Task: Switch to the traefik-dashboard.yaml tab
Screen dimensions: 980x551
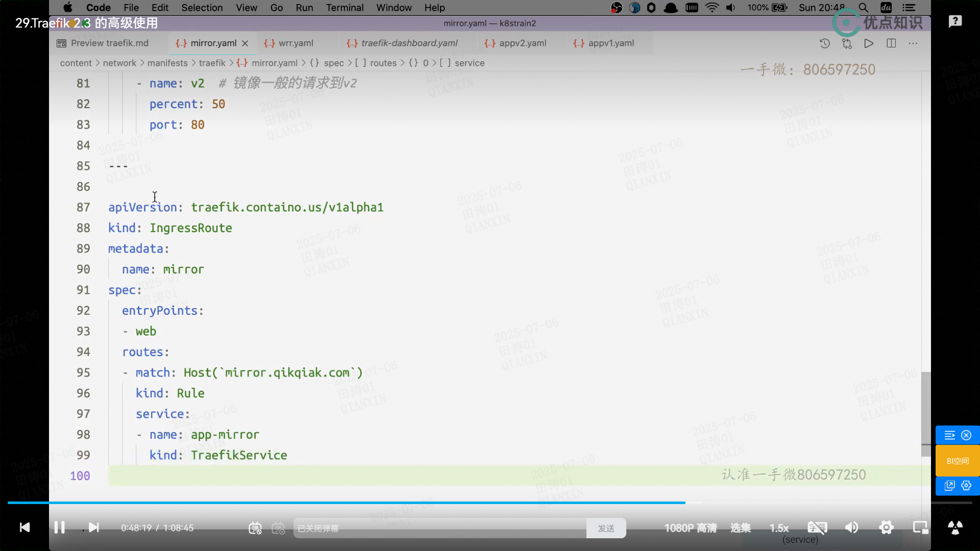Action: pyautogui.click(x=409, y=43)
